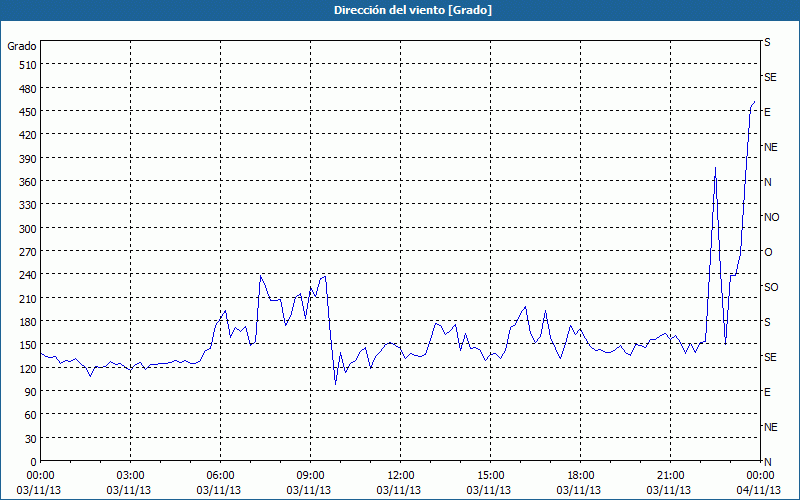Select the 480 value on the degree axis
This screenshot has height=500, width=800.
(28, 89)
